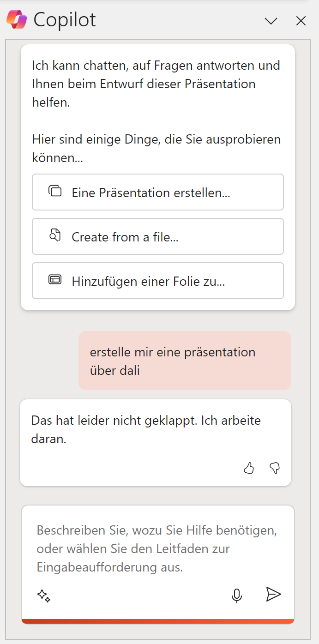Click the send message arrow
Viewport: 319px width, 644px height.
pos(273,595)
